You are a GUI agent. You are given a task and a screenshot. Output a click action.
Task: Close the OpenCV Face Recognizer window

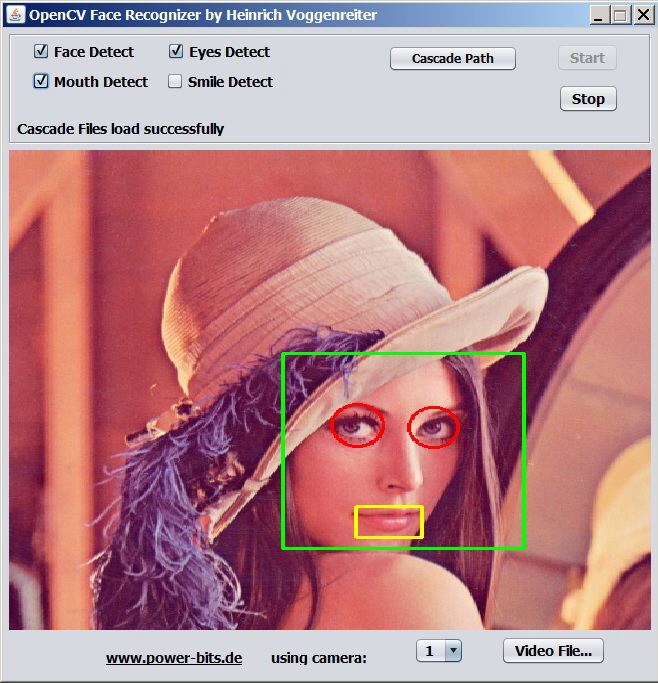tap(642, 15)
